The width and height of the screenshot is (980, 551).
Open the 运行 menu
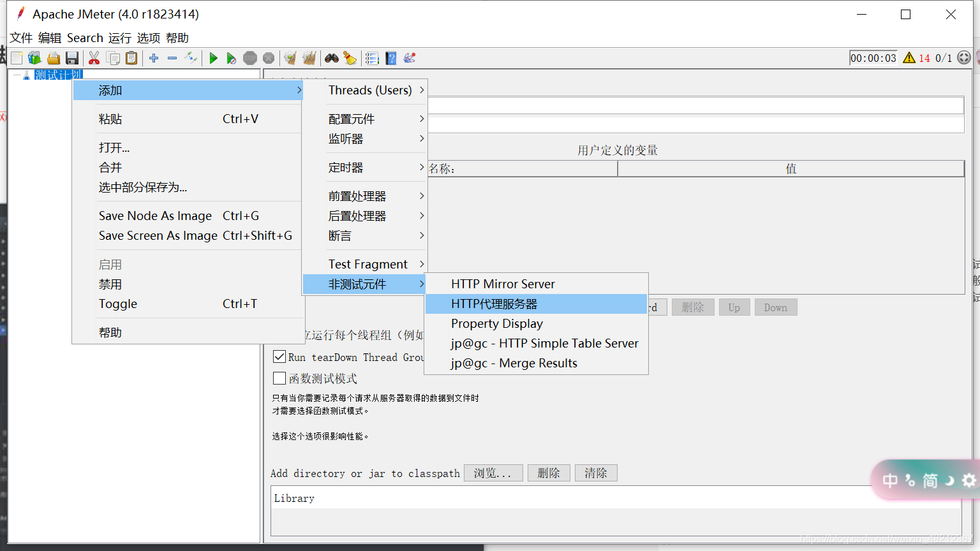[x=120, y=38]
